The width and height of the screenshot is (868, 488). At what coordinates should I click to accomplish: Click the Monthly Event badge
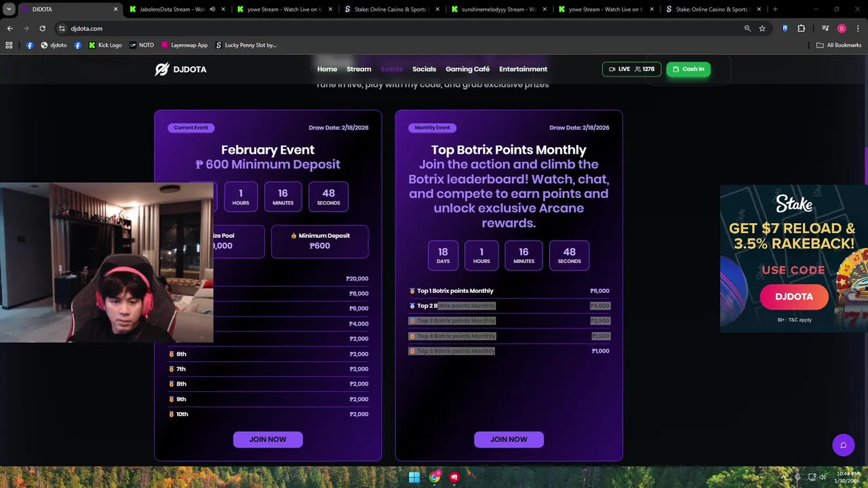tap(432, 127)
